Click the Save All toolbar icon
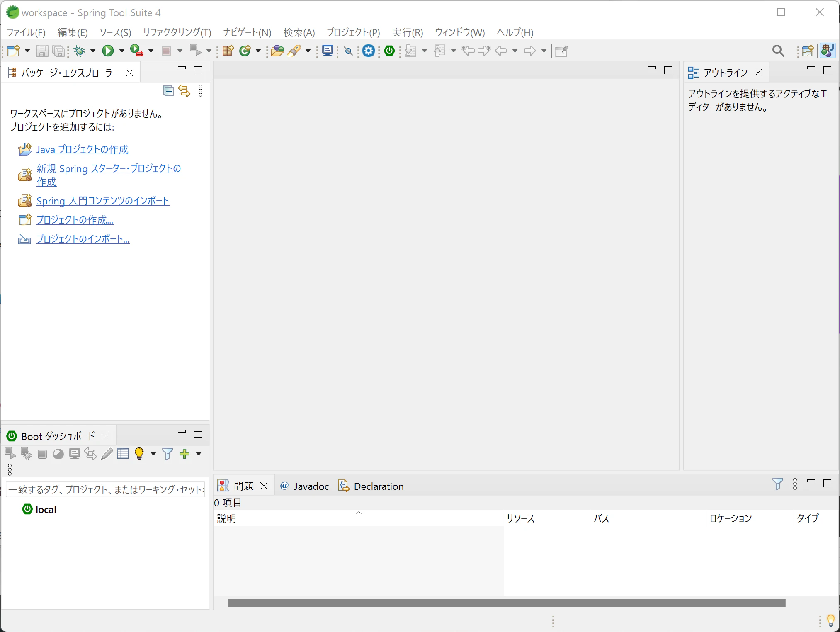840x632 pixels. pyautogui.click(x=59, y=51)
